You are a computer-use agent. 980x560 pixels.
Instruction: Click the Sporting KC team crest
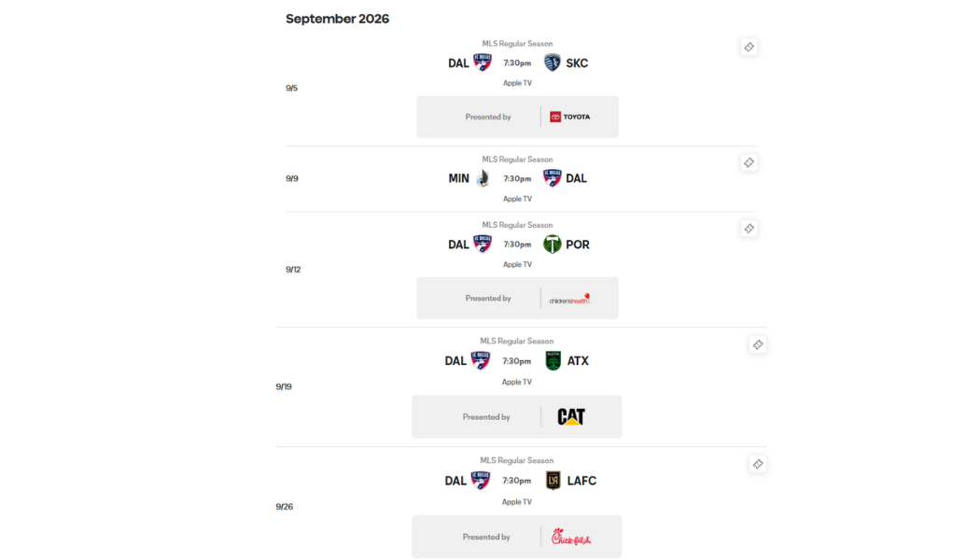[x=552, y=63]
